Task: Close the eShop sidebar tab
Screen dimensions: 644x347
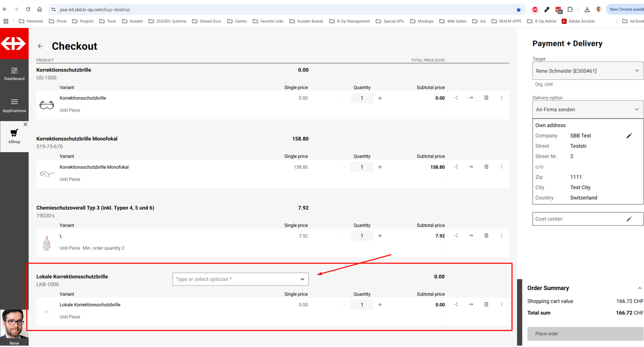Action: click(x=25, y=124)
